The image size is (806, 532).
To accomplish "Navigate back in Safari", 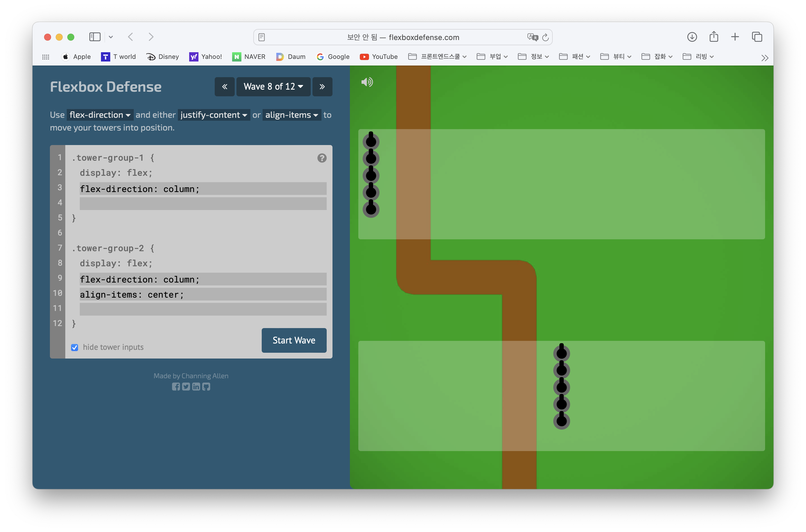I will tap(130, 37).
